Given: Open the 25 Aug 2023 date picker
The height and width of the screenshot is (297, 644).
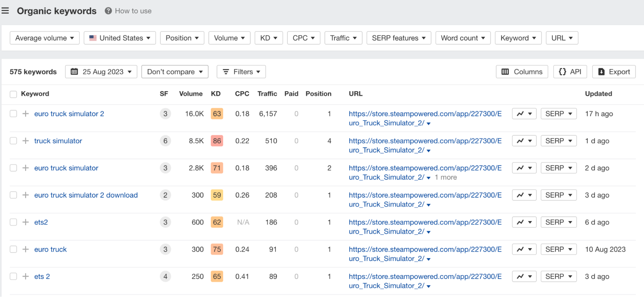Looking at the screenshot, I should click(101, 72).
